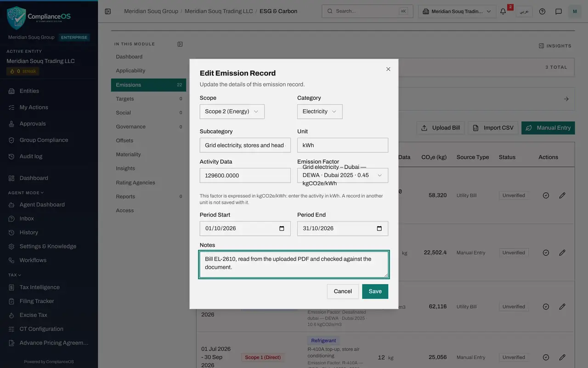The height and width of the screenshot is (368, 588).
Task: Click edit pencil for the 62,116 row
Action: (562, 307)
